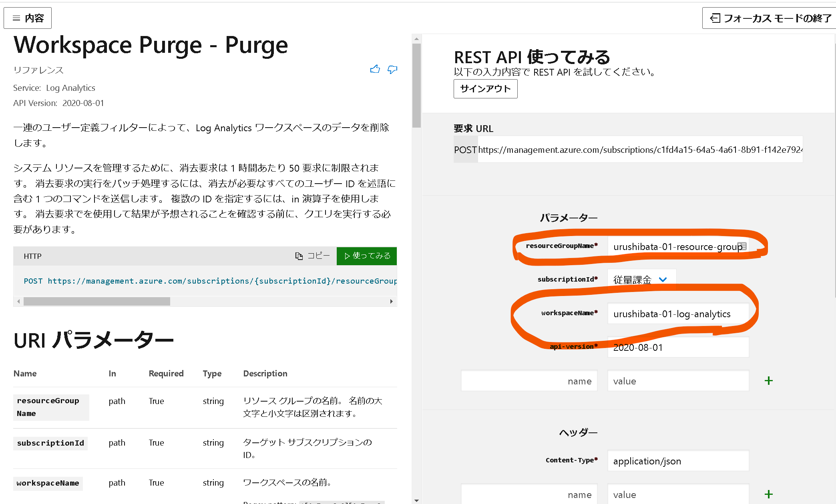Click the thumbs up feedback icon
Image resolution: width=836 pixels, height=504 pixels.
(375, 70)
